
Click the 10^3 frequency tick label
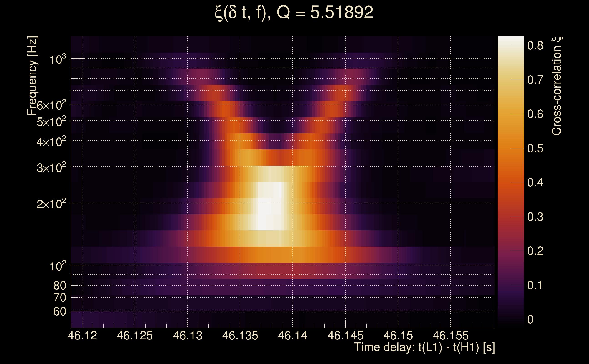58,59
